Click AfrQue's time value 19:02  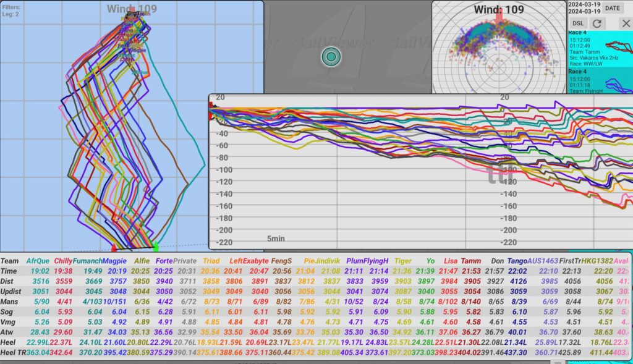point(40,271)
